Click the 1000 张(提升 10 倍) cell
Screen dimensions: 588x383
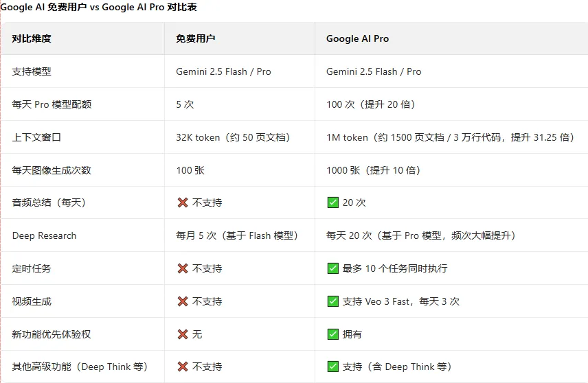(373, 170)
